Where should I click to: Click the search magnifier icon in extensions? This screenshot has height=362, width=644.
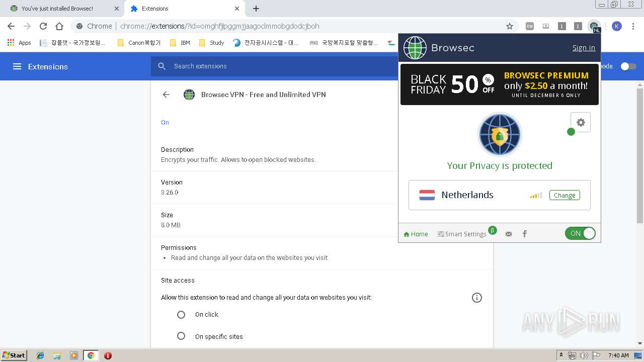(x=162, y=66)
